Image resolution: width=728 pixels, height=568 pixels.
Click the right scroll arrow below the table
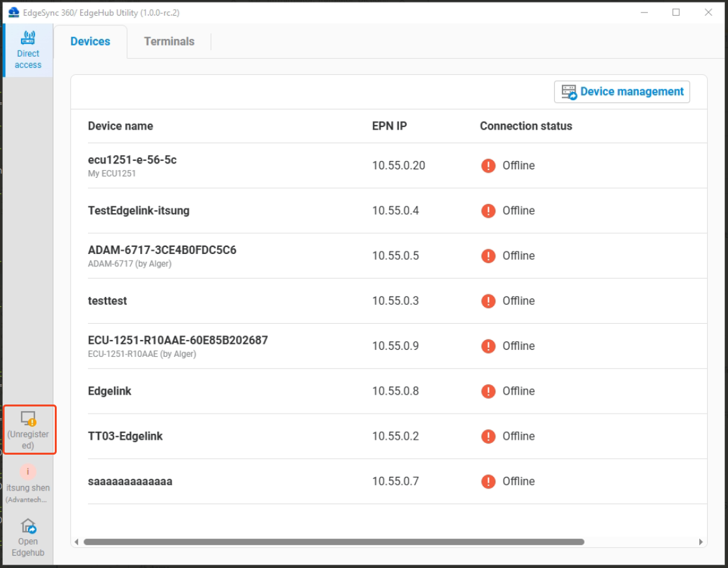coord(701,541)
